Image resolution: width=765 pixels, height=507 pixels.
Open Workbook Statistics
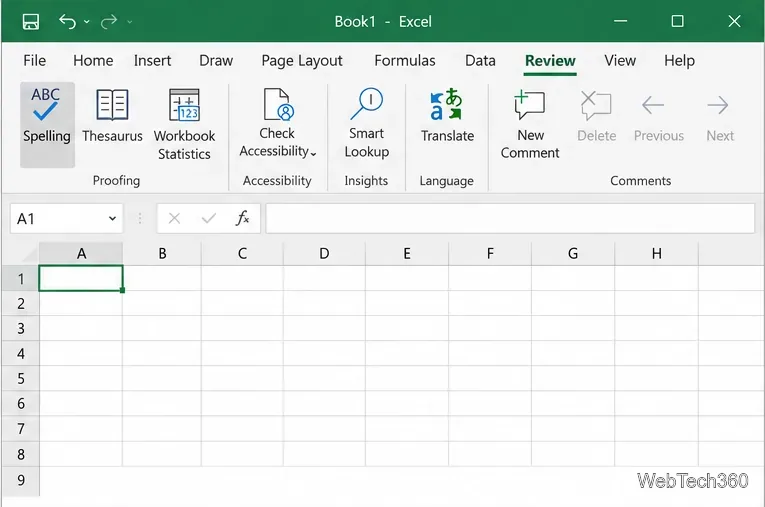point(184,124)
